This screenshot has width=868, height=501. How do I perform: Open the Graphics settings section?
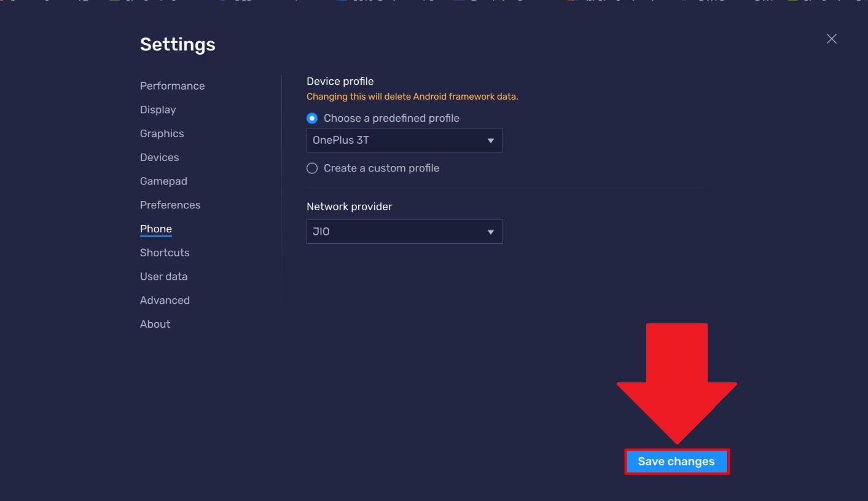162,133
